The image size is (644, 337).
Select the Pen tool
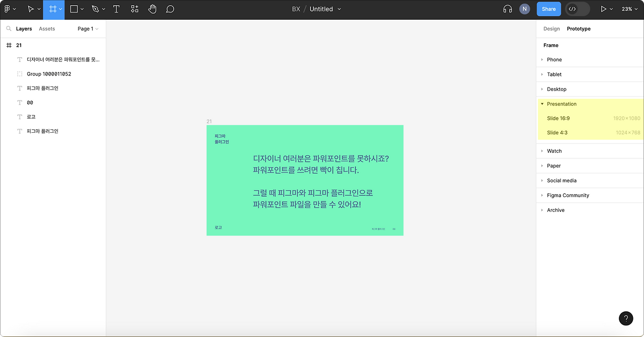click(x=96, y=9)
